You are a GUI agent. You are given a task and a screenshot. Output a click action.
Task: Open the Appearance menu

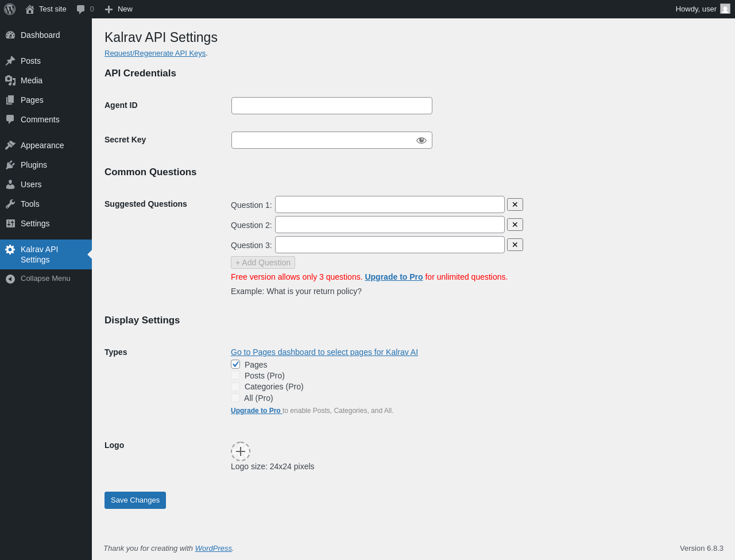click(x=42, y=145)
